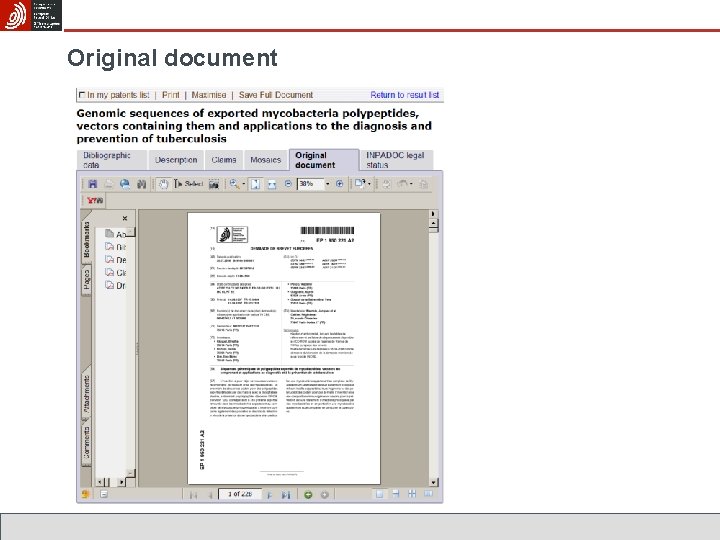Open the Pages side panel tab
The height and width of the screenshot is (540, 720).
(x=86, y=280)
